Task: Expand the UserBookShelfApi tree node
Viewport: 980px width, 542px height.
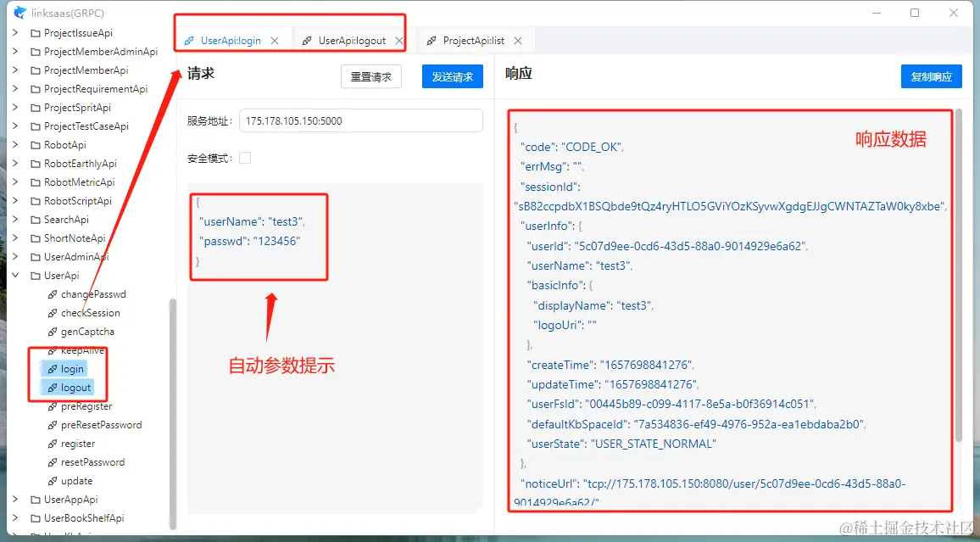Action: click(15, 517)
